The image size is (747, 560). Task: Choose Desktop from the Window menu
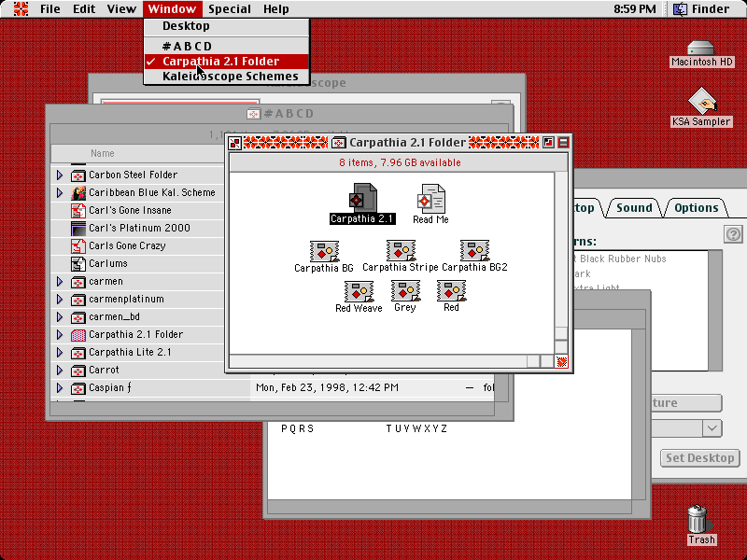(x=227, y=26)
